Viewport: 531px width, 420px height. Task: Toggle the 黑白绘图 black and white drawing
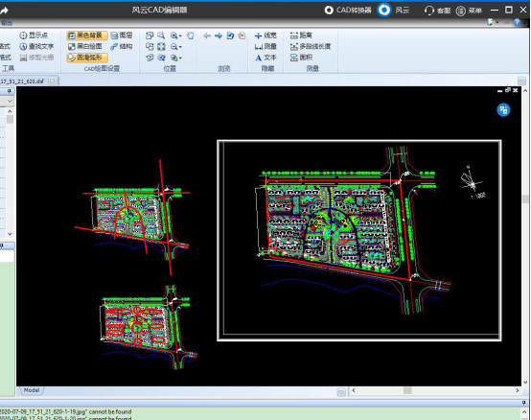tap(84, 46)
